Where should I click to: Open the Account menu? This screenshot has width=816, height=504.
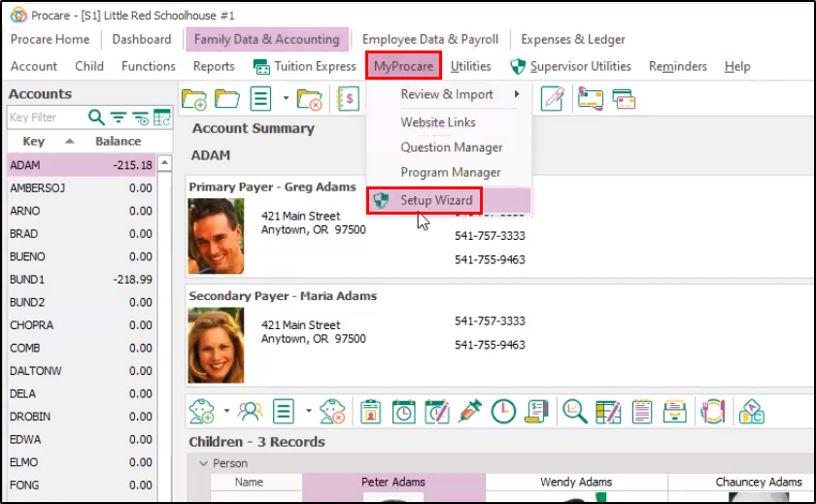34,67
